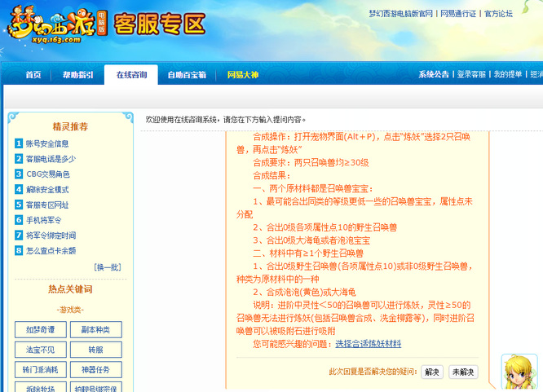Click the fairy avatar mascot
Viewport: 543px width, 392px height.
(x=519, y=372)
